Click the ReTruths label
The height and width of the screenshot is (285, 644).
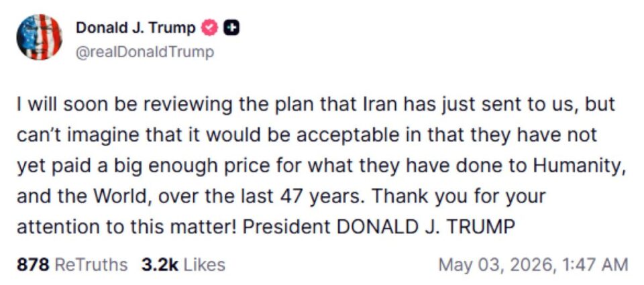[x=91, y=264]
